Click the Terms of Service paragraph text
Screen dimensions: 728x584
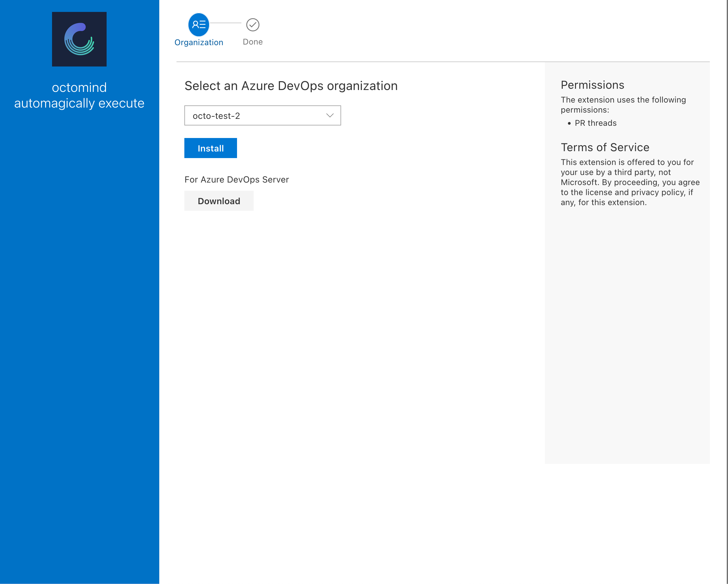[630, 183]
